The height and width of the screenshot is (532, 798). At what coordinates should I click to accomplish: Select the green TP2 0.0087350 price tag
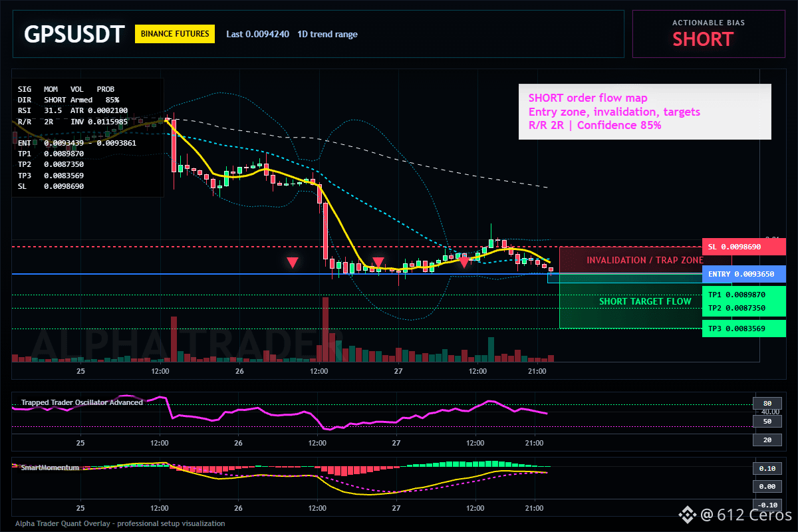tap(743, 308)
